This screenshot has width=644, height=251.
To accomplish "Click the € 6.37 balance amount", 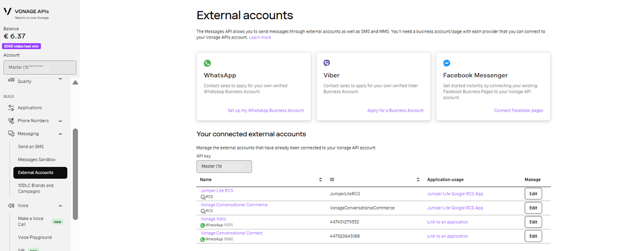I will pyautogui.click(x=15, y=36).
